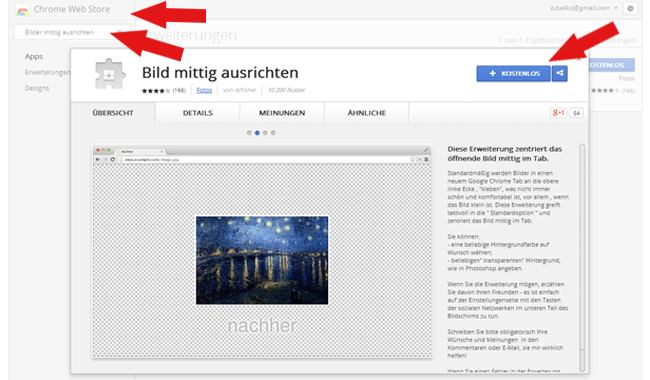The width and height of the screenshot is (650, 380).
Task: Click the Apps category in sidebar
Action: 34,56
